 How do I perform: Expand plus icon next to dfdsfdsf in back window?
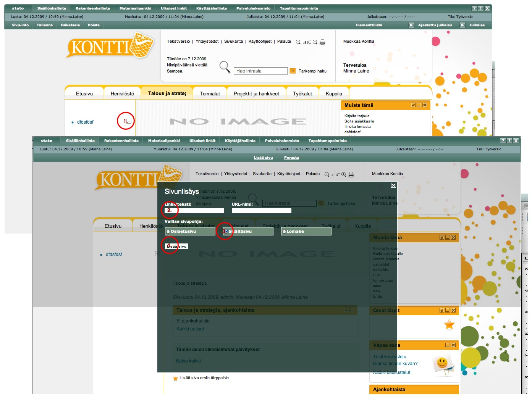point(129,121)
